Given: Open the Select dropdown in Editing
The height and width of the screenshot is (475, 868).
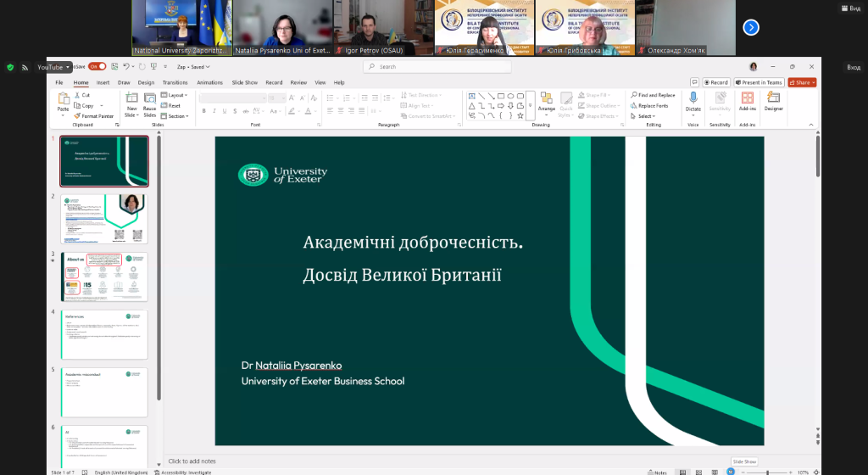Looking at the screenshot, I should (x=643, y=116).
